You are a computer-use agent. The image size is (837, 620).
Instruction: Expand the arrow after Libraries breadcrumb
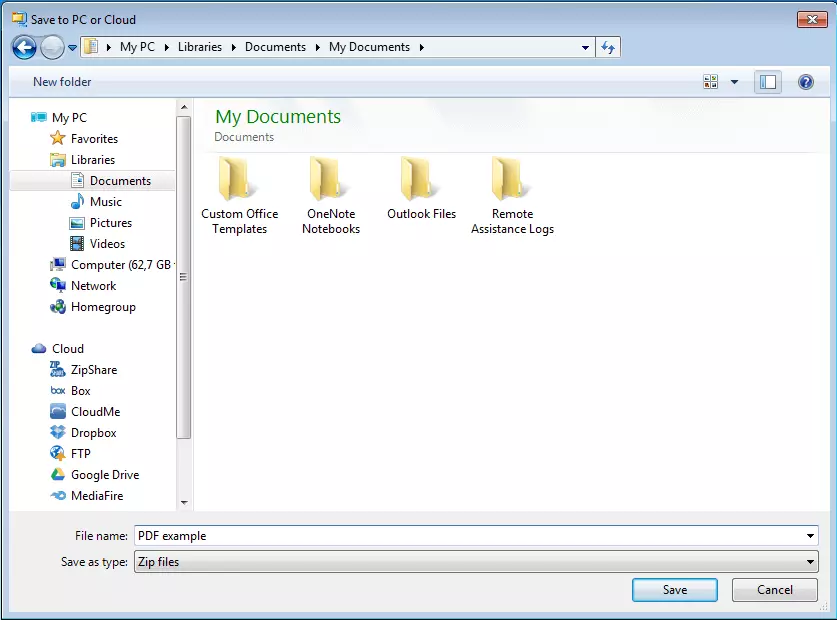tap(234, 48)
